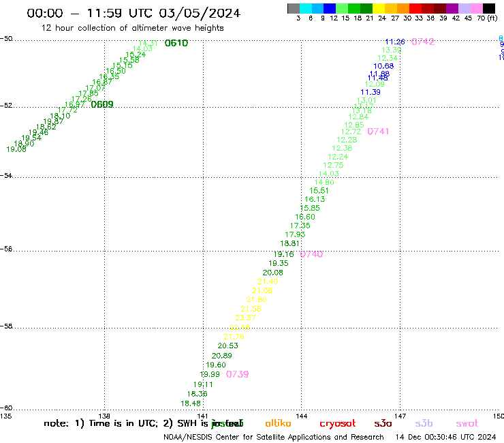Screen dimensions: 504x443
Task: Click the 20.89 wave height value
Action: (x=222, y=356)
